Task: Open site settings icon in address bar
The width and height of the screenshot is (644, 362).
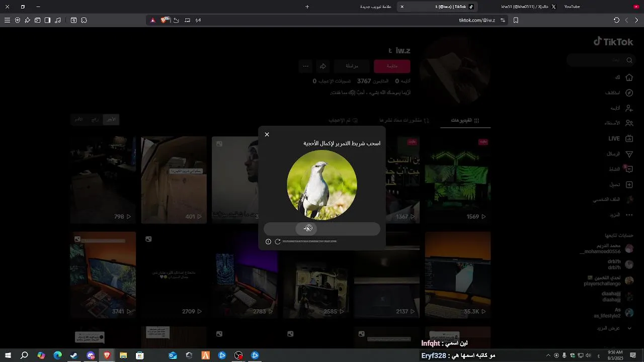Action: (x=503, y=20)
